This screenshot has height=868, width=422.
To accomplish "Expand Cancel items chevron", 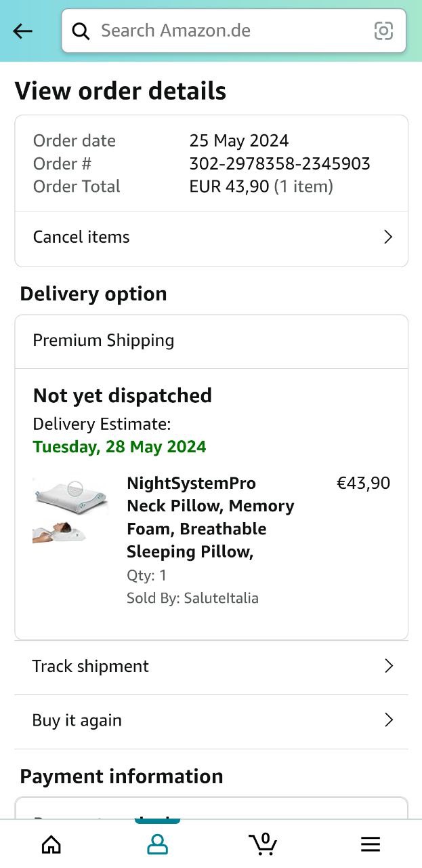I will click(388, 237).
